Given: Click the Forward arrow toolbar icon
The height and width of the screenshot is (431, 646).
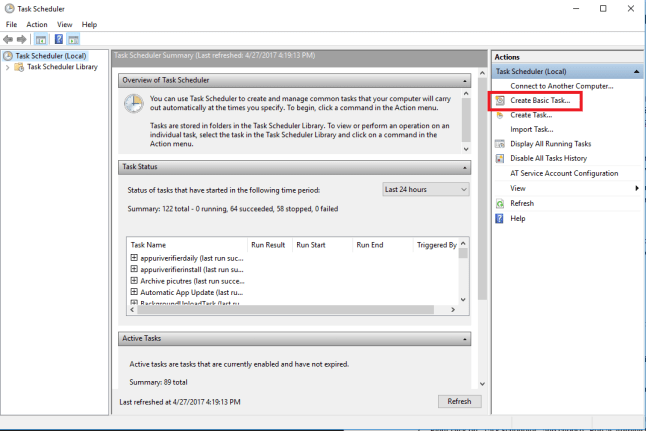Looking at the screenshot, I should 21,40.
